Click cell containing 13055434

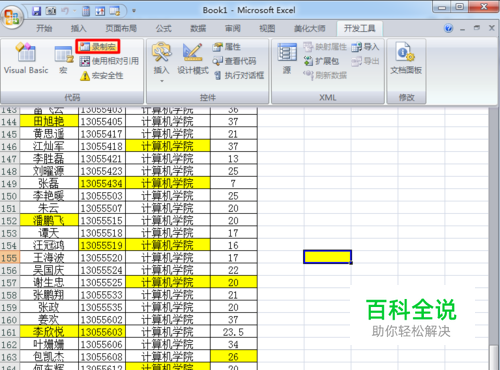pos(102,183)
